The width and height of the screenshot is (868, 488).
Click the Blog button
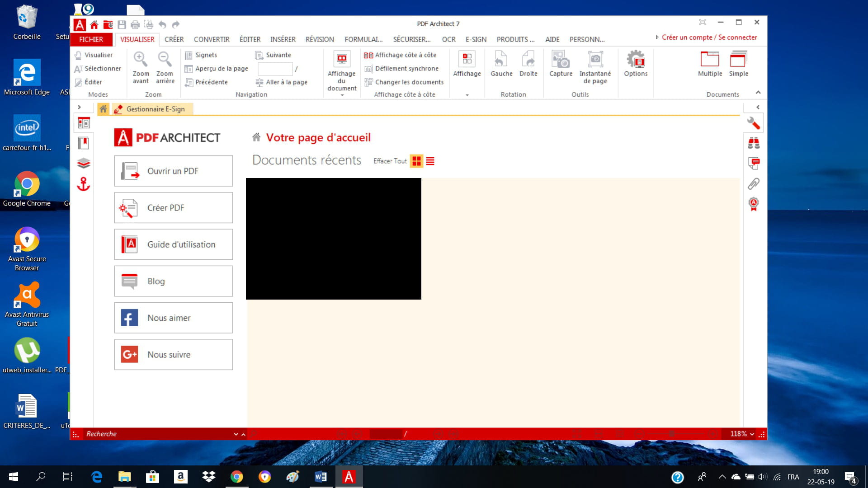(x=173, y=281)
